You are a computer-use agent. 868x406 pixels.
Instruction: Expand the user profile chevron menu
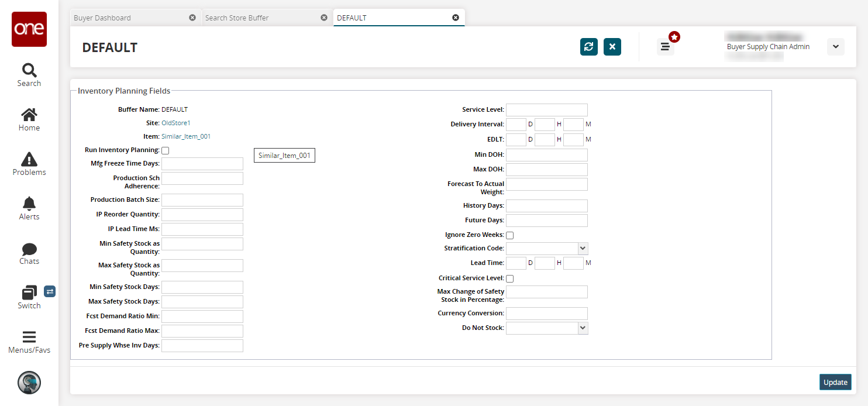point(835,47)
